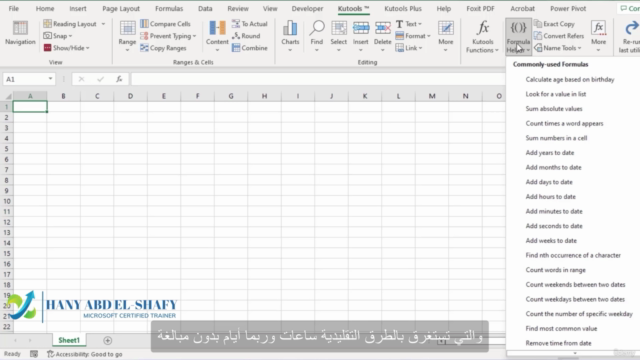Choose Remove time from date

(558, 343)
